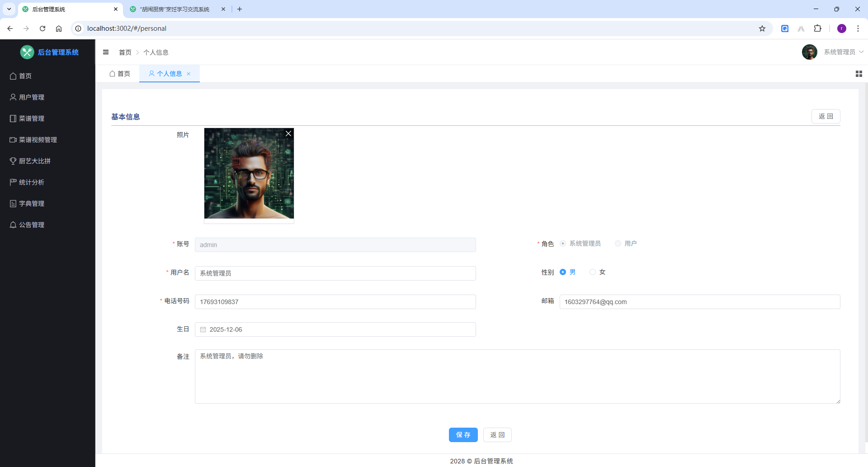Viewport: 868px width, 467px height.
Task: Close the 后台管理系统 browser tab
Action: (116, 9)
